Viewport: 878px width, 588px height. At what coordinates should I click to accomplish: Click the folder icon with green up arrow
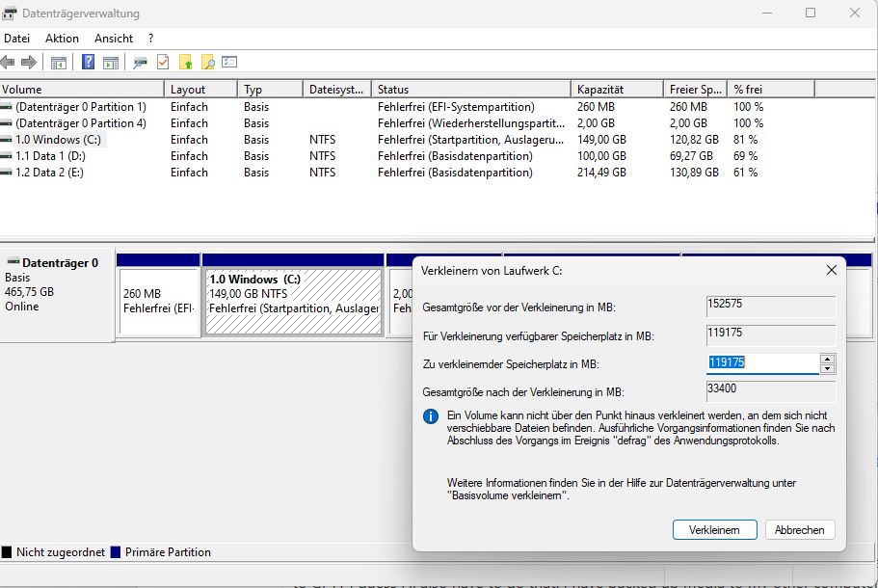186,61
